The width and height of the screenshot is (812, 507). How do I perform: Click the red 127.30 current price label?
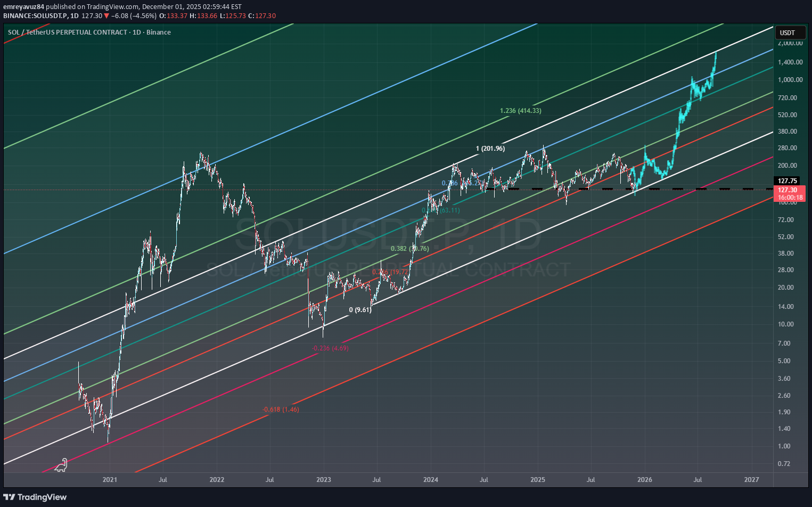pos(788,190)
